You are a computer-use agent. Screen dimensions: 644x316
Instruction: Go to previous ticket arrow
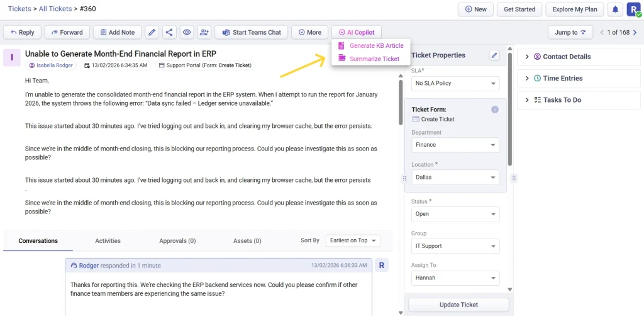(x=602, y=33)
